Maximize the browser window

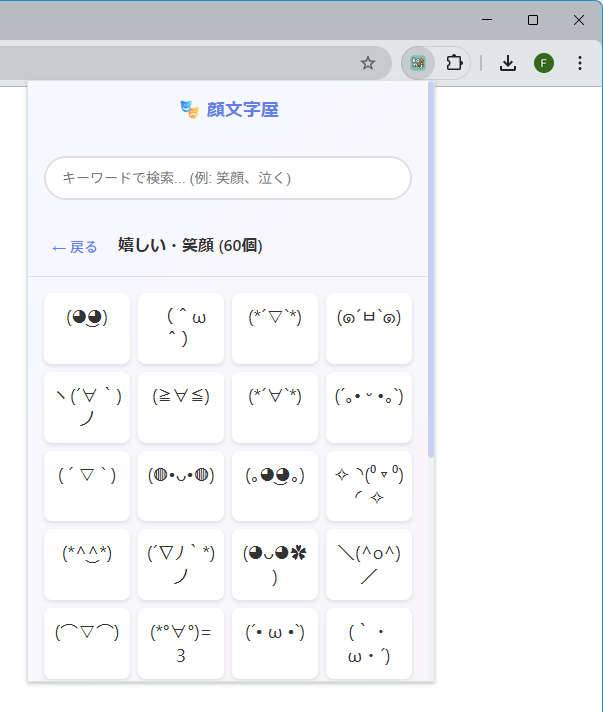533,20
